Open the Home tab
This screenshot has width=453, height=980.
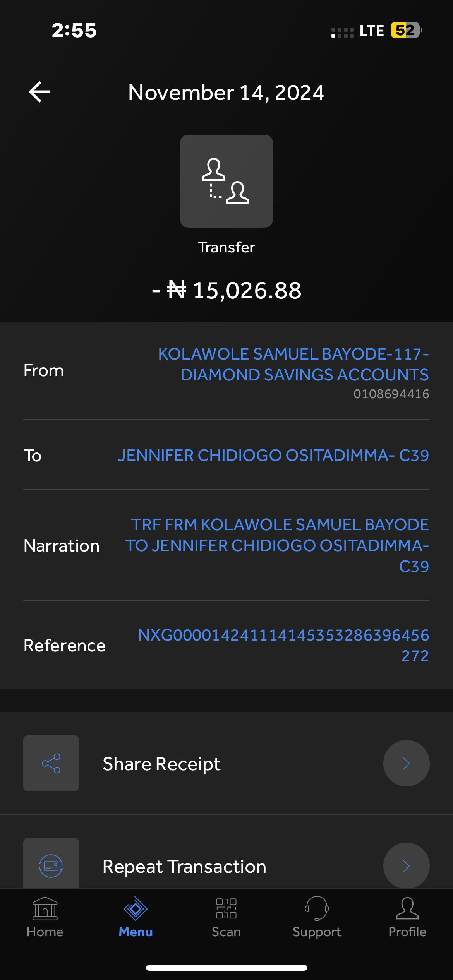45,917
